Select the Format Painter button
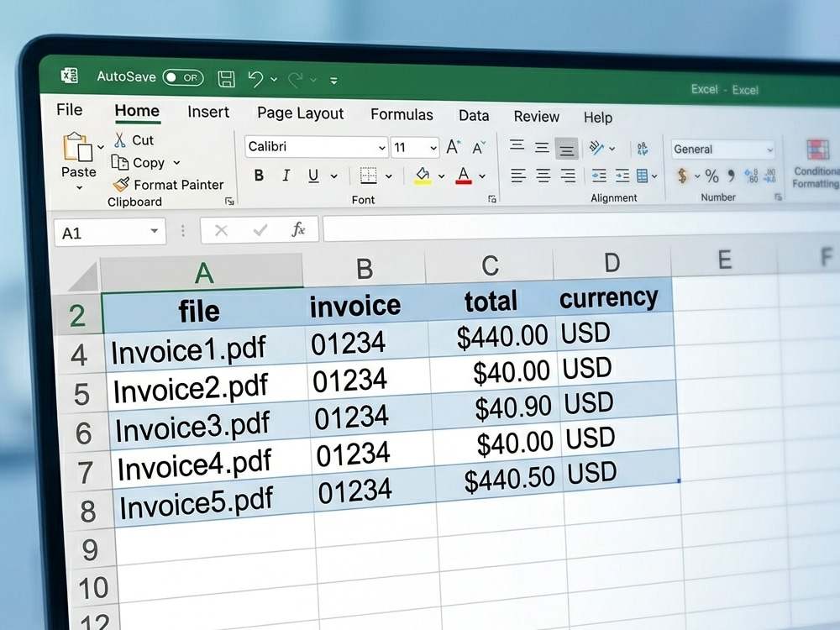This screenshot has height=630, width=840. [x=168, y=185]
